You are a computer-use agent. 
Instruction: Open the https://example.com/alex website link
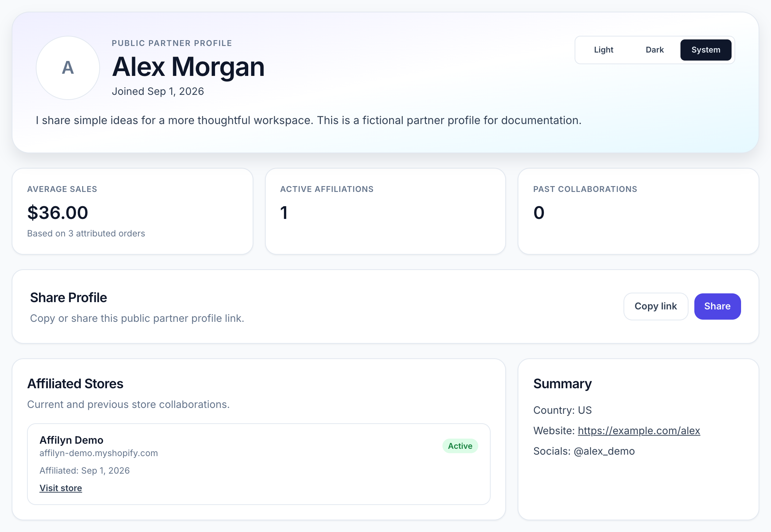tap(639, 431)
